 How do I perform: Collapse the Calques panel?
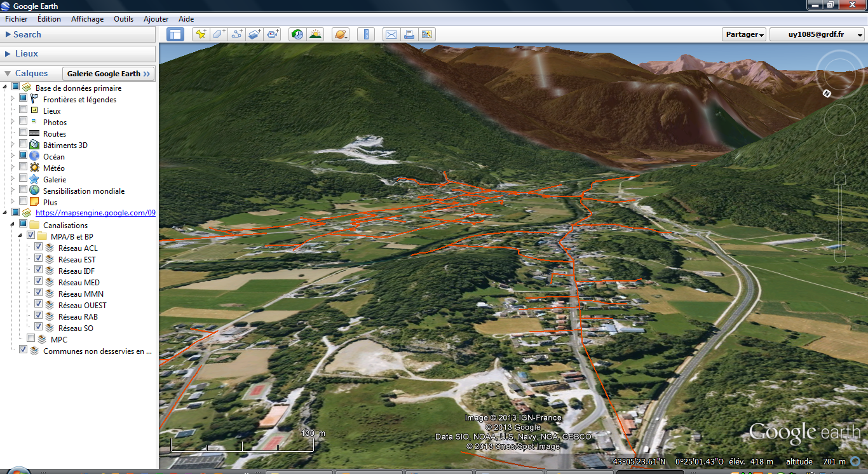click(x=7, y=74)
